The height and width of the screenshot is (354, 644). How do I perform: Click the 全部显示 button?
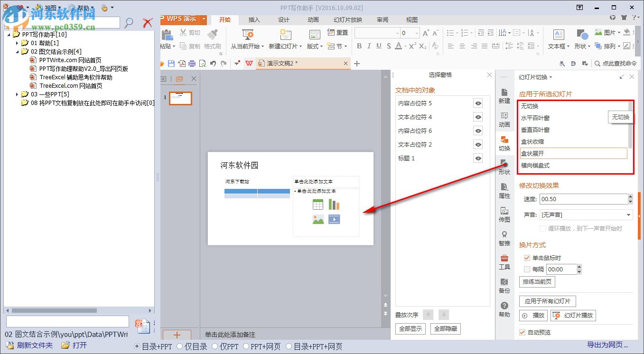tap(411, 329)
